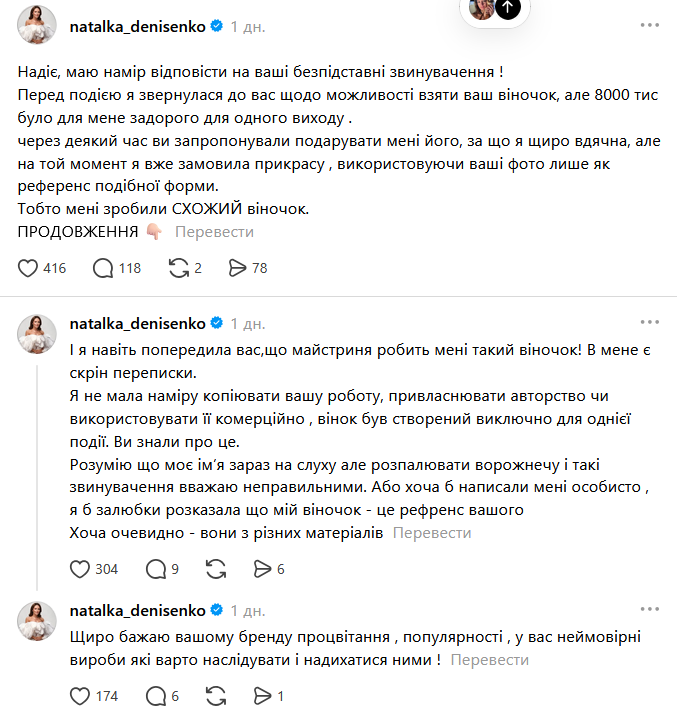The width and height of the screenshot is (677, 721).
Task: Open three-dot menu on second post
Action: tap(649, 322)
